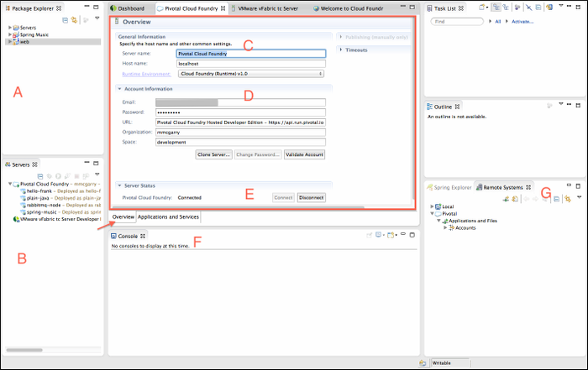Open Servers view menu arrow
The image size is (588, 370).
(97, 175)
